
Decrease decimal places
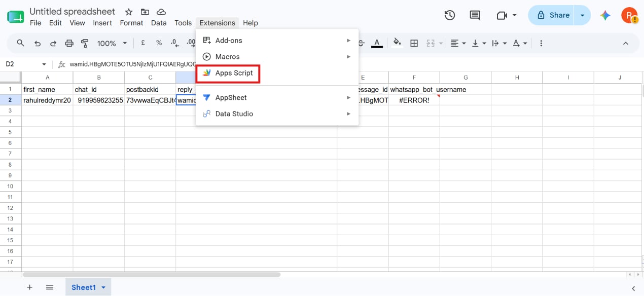tap(174, 43)
